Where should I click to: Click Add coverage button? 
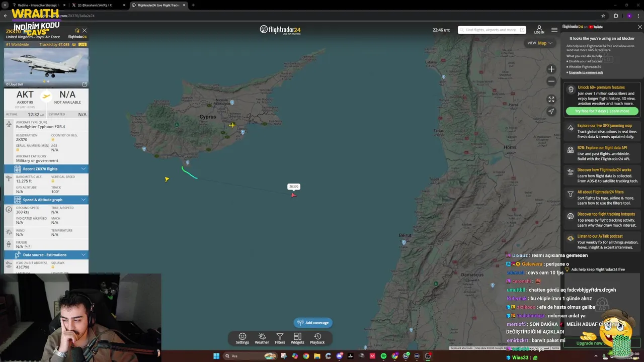[313, 323]
